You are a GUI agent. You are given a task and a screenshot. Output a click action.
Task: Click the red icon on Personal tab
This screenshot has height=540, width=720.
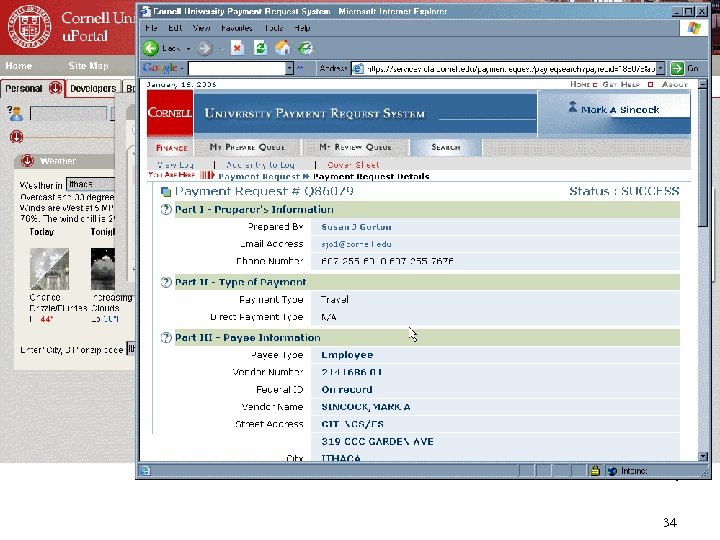point(55,87)
